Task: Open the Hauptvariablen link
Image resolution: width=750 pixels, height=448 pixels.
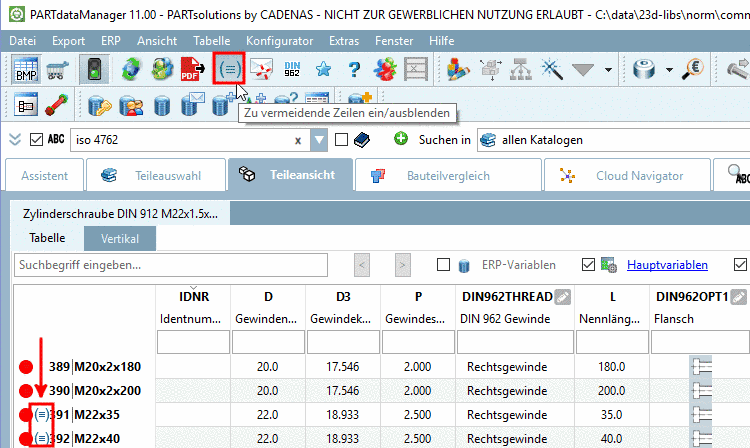Action: (667, 265)
